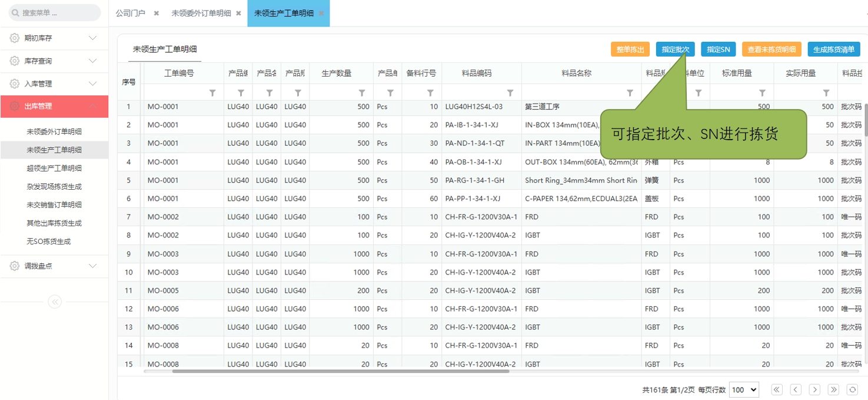Collapse the 出库管理 menu
The image size is (868, 400).
coord(92,107)
